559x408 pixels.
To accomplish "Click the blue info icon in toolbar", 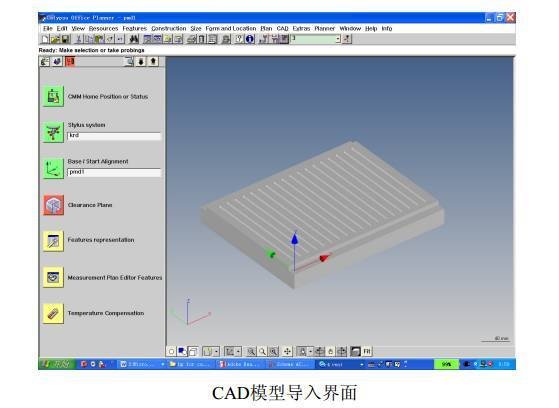I will (x=250, y=39).
